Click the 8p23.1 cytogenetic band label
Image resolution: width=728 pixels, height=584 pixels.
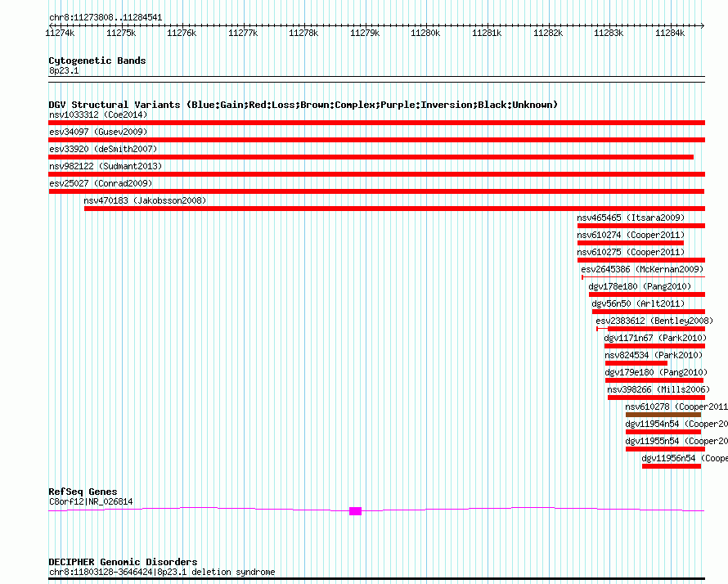64,70
